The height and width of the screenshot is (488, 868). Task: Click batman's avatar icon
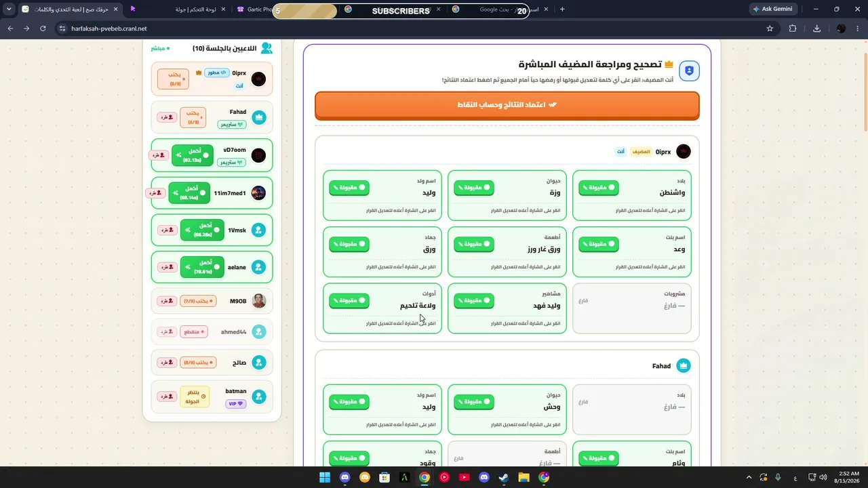point(258,396)
